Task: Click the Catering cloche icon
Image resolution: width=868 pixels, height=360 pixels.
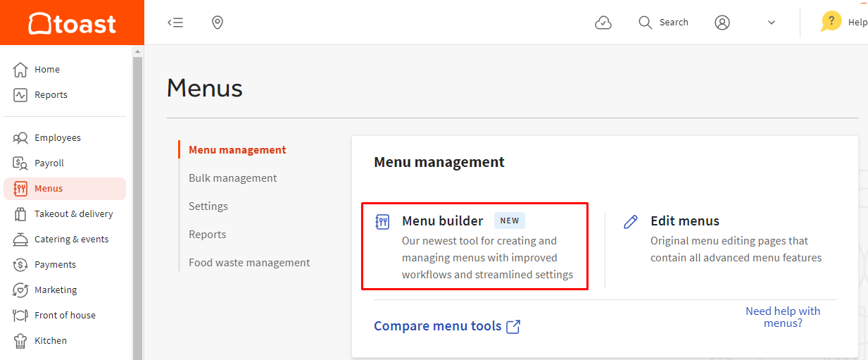Action: [x=20, y=239]
